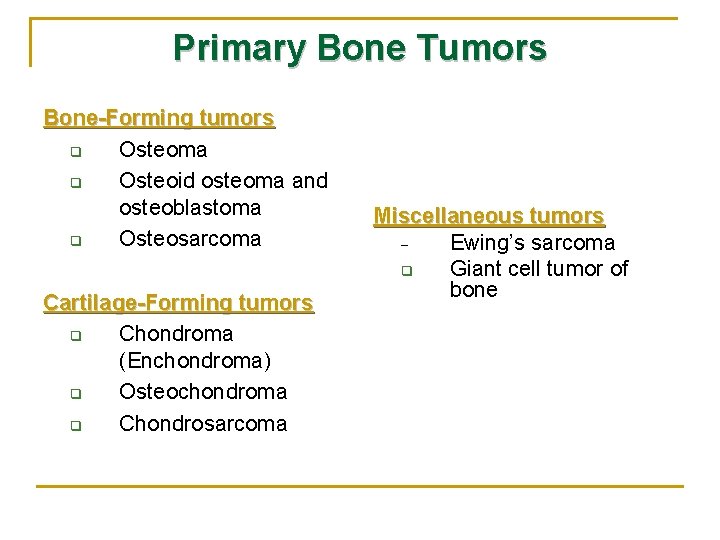Click the bullet next to Chondrosarcoma
Screen dimensions: 720x540
(x=76, y=425)
